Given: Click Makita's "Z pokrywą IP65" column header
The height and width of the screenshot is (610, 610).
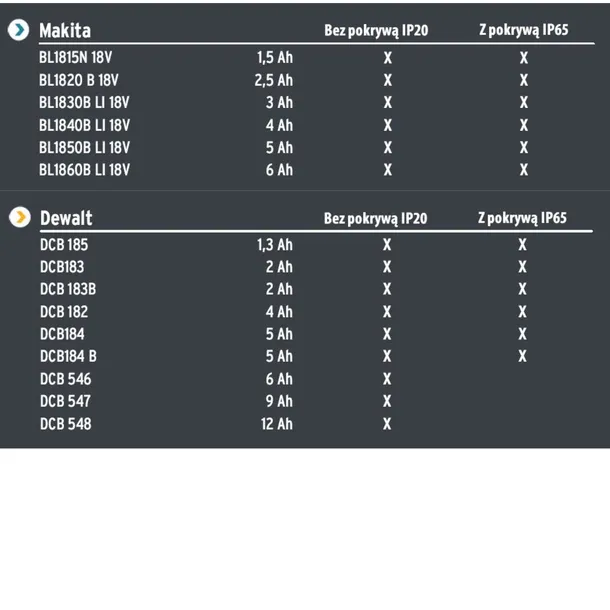Looking at the screenshot, I should click(x=523, y=30).
